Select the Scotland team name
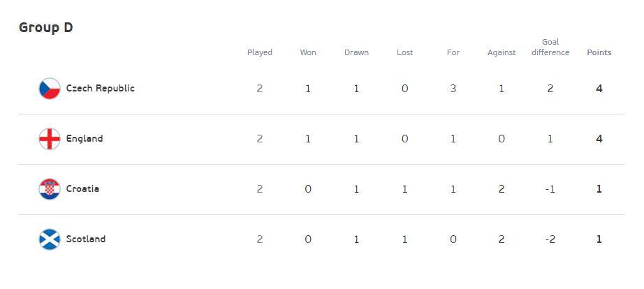 85,239
